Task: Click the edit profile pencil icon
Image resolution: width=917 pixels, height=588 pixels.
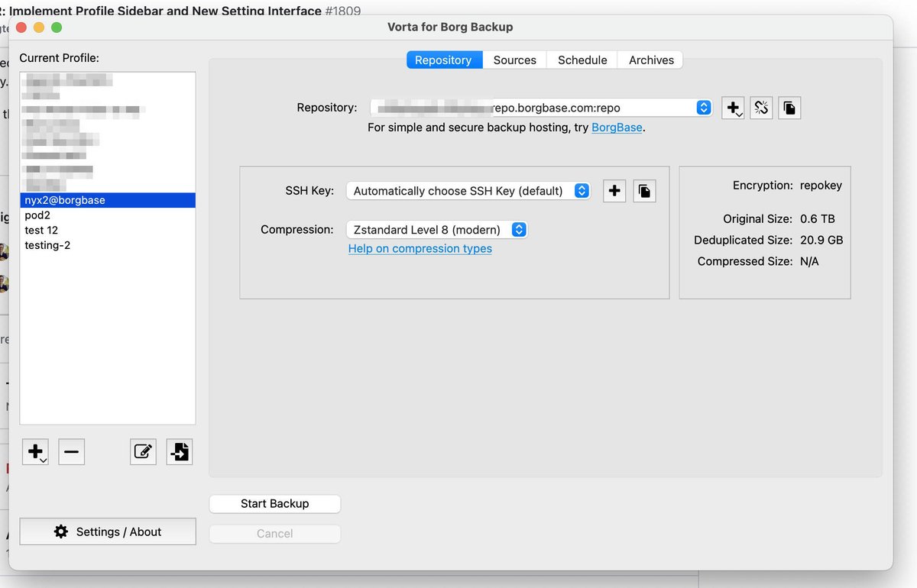Action: click(143, 452)
